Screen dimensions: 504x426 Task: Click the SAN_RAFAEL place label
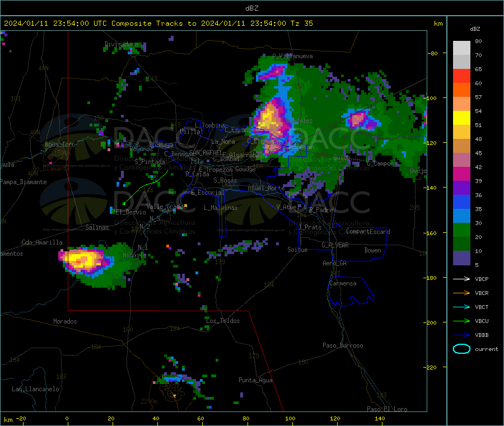[x=205, y=152]
